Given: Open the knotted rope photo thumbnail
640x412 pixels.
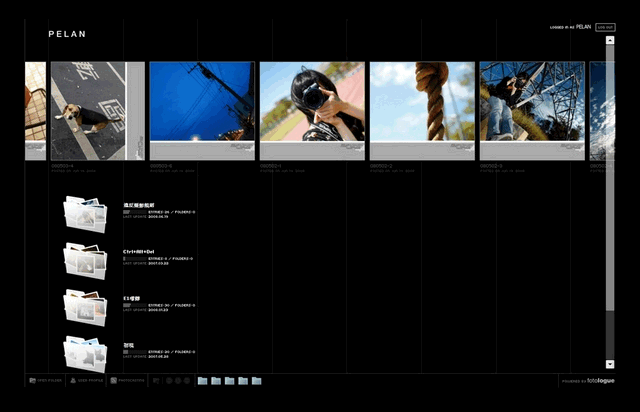Looking at the screenshot, I should [x=422, y=111].
